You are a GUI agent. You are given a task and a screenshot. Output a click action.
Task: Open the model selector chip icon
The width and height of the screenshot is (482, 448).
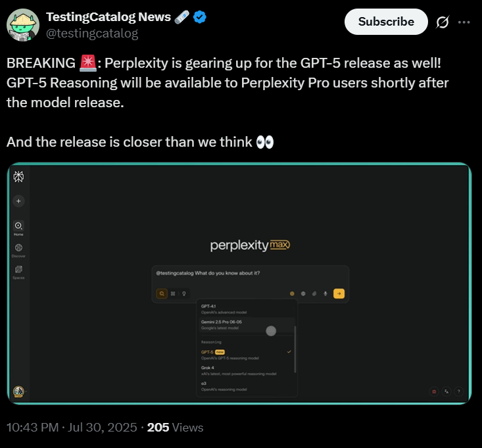292,294
